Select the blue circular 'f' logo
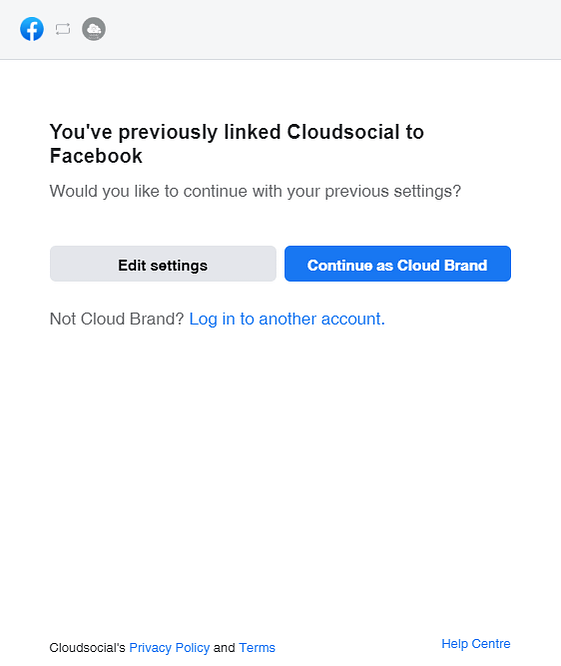Screen dimensions: 561x666 pyautogui.click(x=32, y=29)
